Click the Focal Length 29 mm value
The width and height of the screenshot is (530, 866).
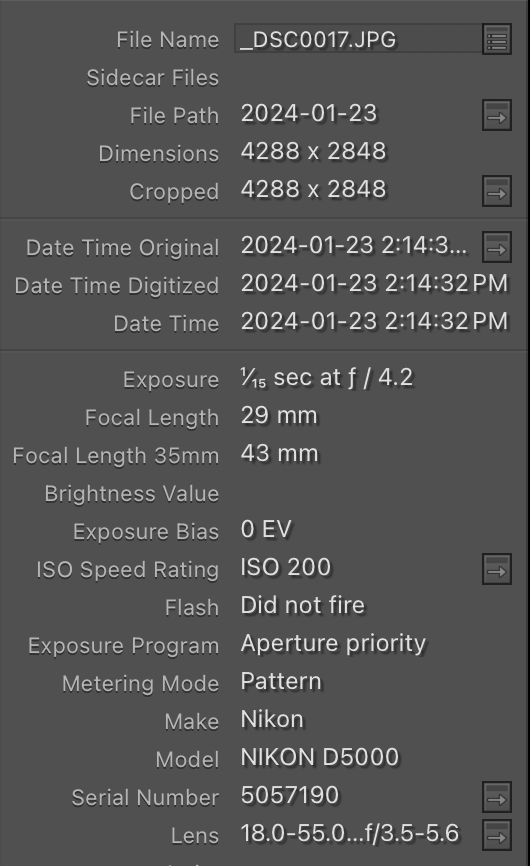coord(279,415)
